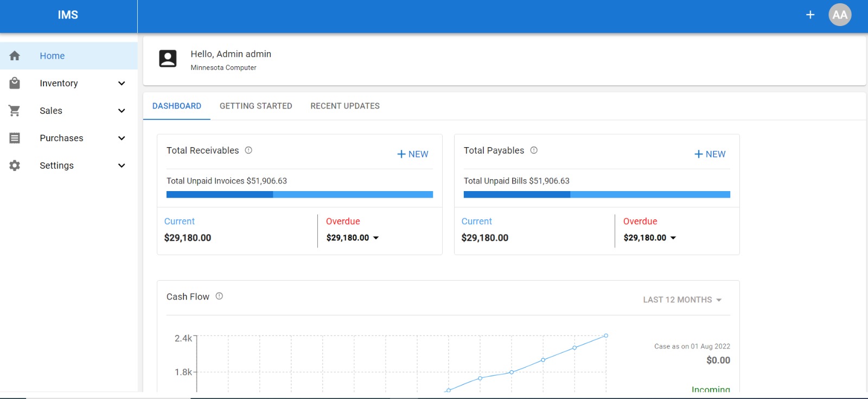Click the Overdue label under Total Receivables
Screen dimensions: 868x399
pyautogui.click(x=343, y=221)
